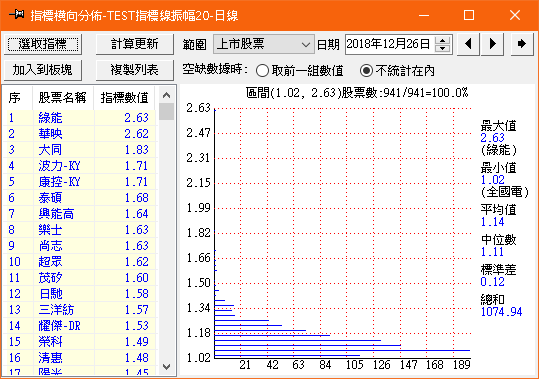Select the 三洋紡 row
The width and height of the screenshot is (539, 379).
pos(79,310)
